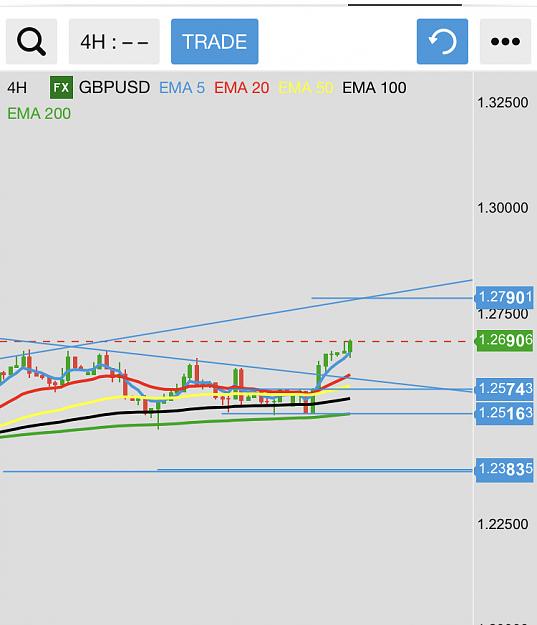This screenshot has height=625, width=537.
Task: Click the green FX badge icon
Action: coord(61,87)
